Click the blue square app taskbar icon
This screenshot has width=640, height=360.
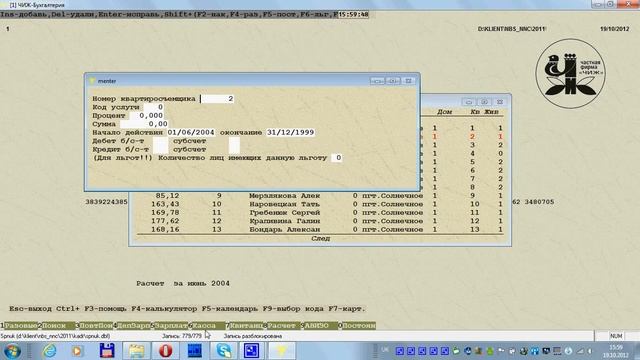[x=251, y=351]
